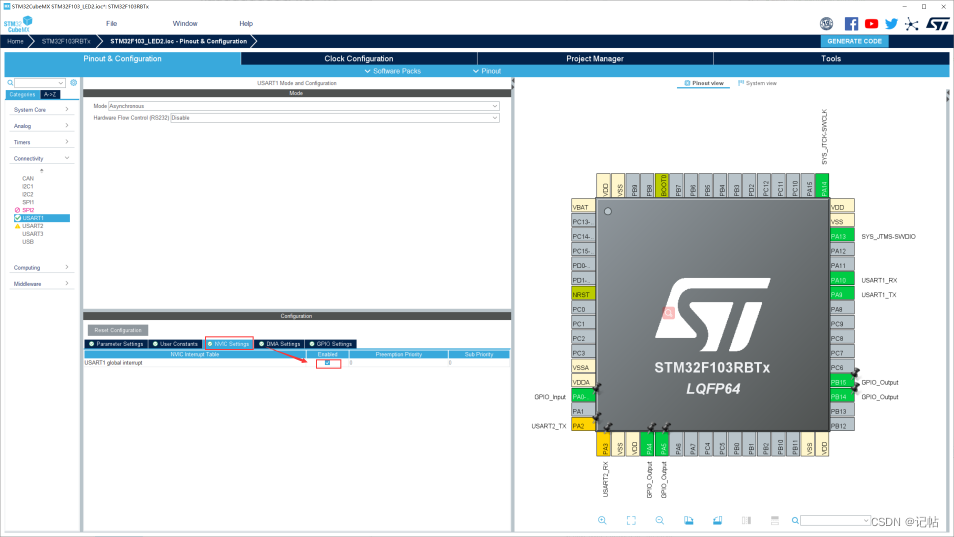Click the zoom out icon below pinout

(660, 521)
